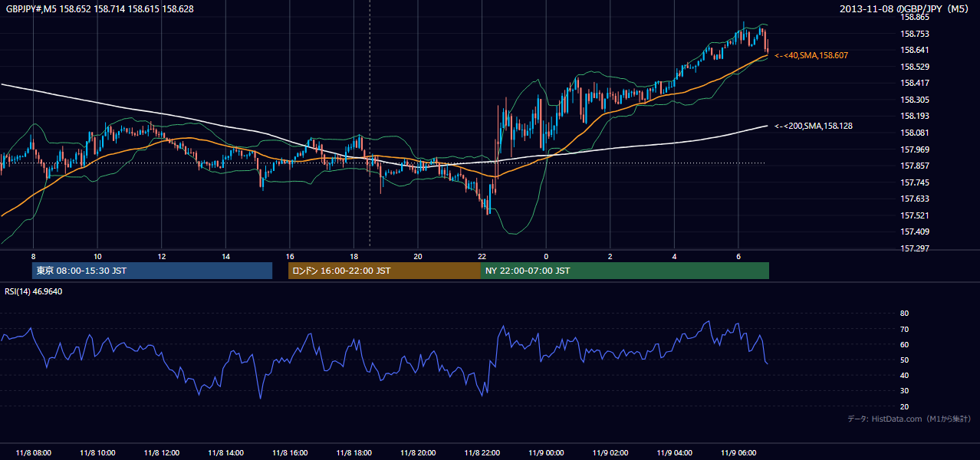Click the bottom date label 11/8 08:00
The width and height of the screenshot is (980, 460).
pos(33,453)
